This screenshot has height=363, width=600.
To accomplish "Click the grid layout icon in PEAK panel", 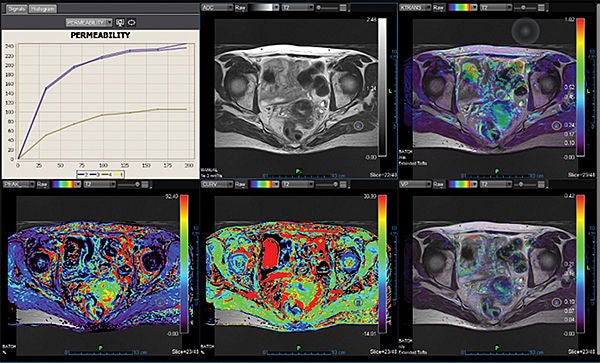I will pos(145,184).
